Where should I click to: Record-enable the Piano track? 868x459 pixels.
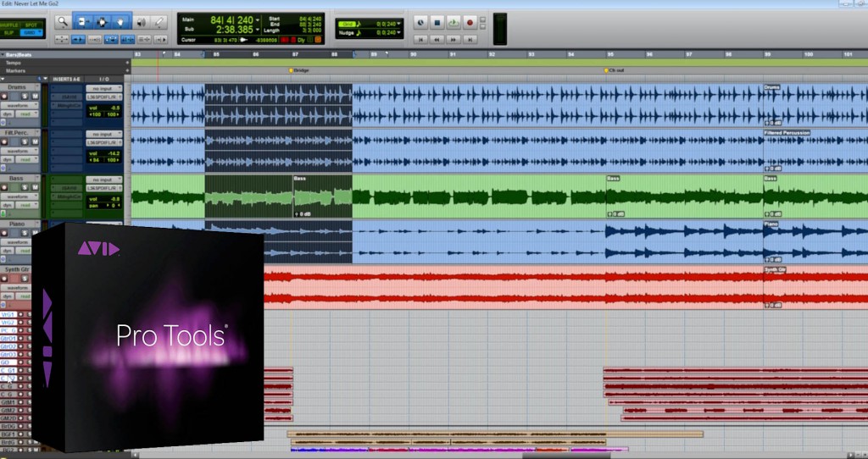click(x=4, y=234)
